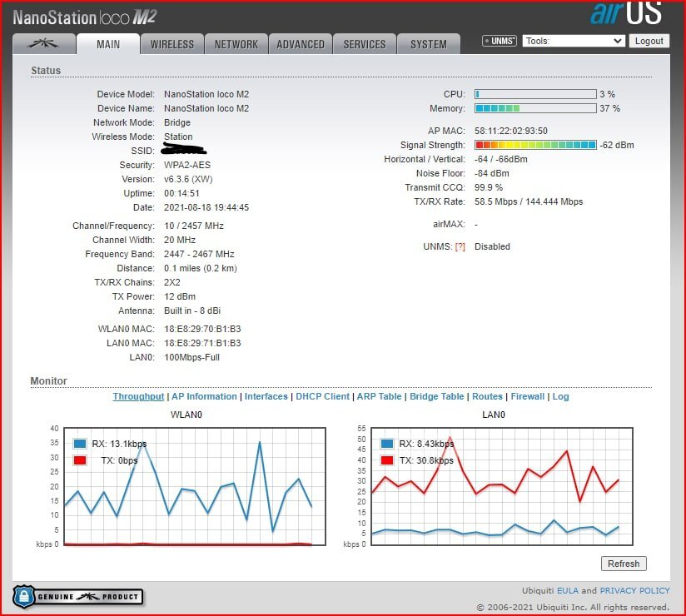Click the Refresh button
The image size is (686, 616).
tap(624, 564)
